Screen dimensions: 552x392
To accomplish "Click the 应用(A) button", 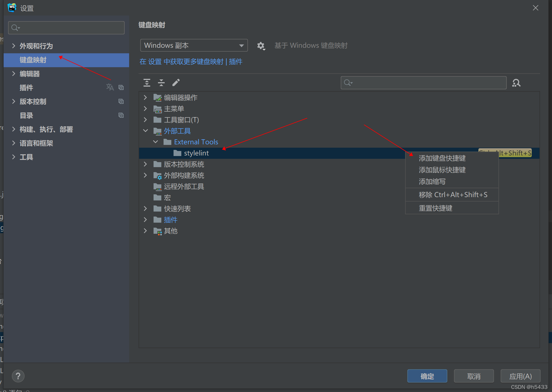I will click(520, 376).
